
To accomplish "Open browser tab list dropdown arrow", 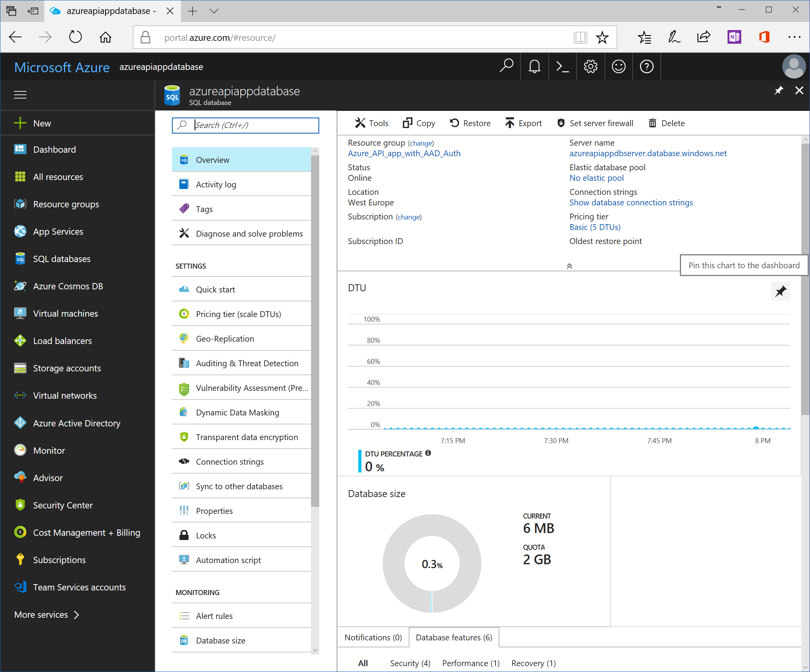I will click(x=214, y=11).
